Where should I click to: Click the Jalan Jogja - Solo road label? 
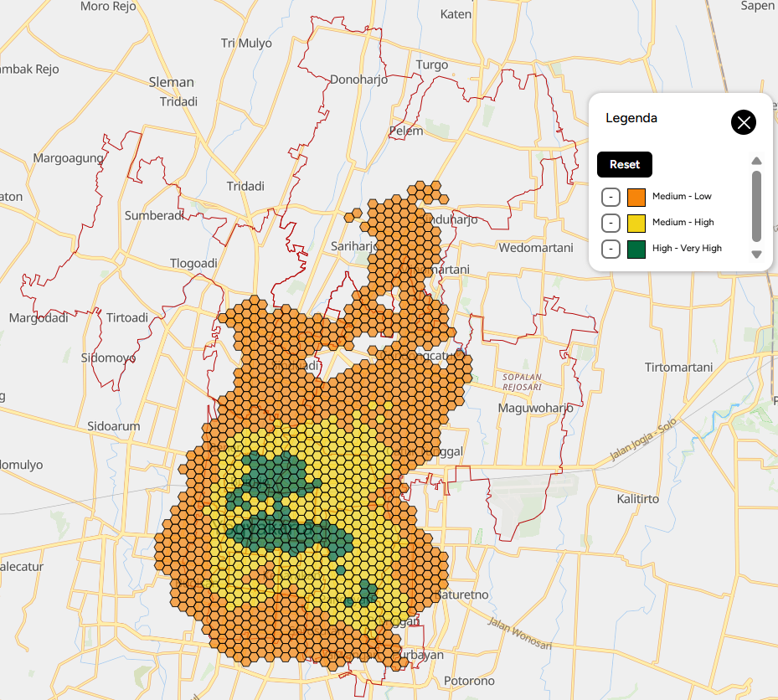coord(642,440)
